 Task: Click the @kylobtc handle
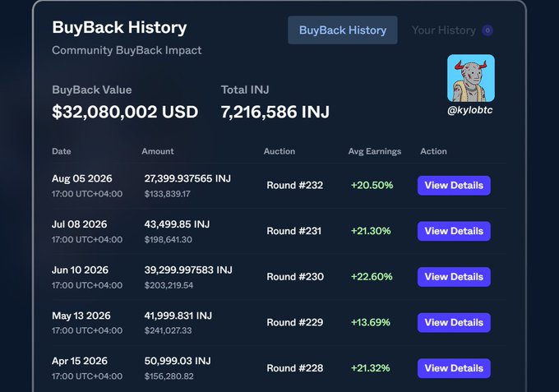point(470,110)
